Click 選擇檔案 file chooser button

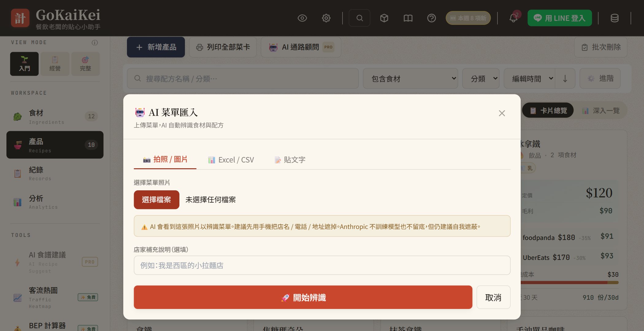click(x=156, y=200)
